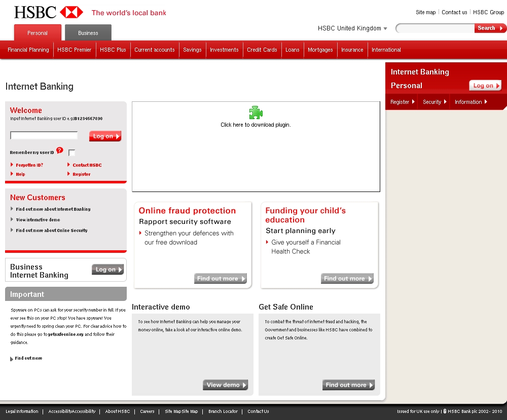Viewport: 507px width, 420px height.
Task: Open the Register link in the red side panel
Action: click(403, 102)
